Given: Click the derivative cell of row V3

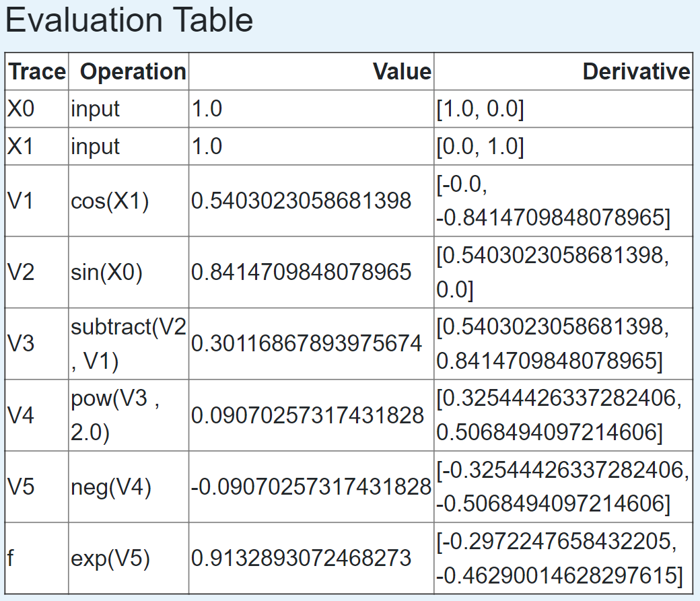Looking at the screenshot, I should point(563,343).
